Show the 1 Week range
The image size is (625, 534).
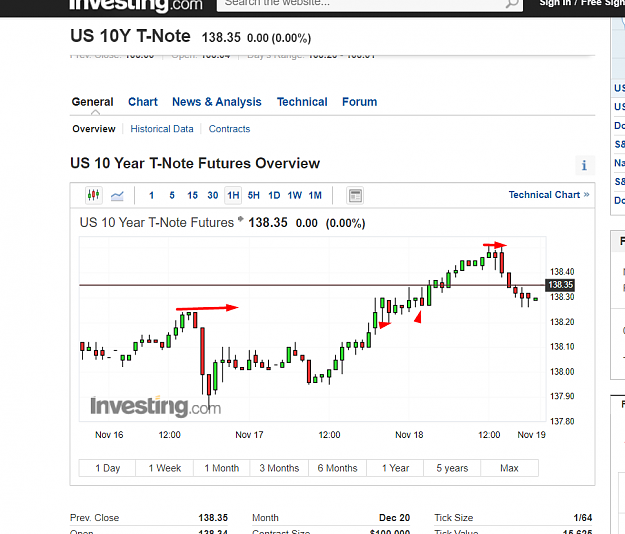165,468
